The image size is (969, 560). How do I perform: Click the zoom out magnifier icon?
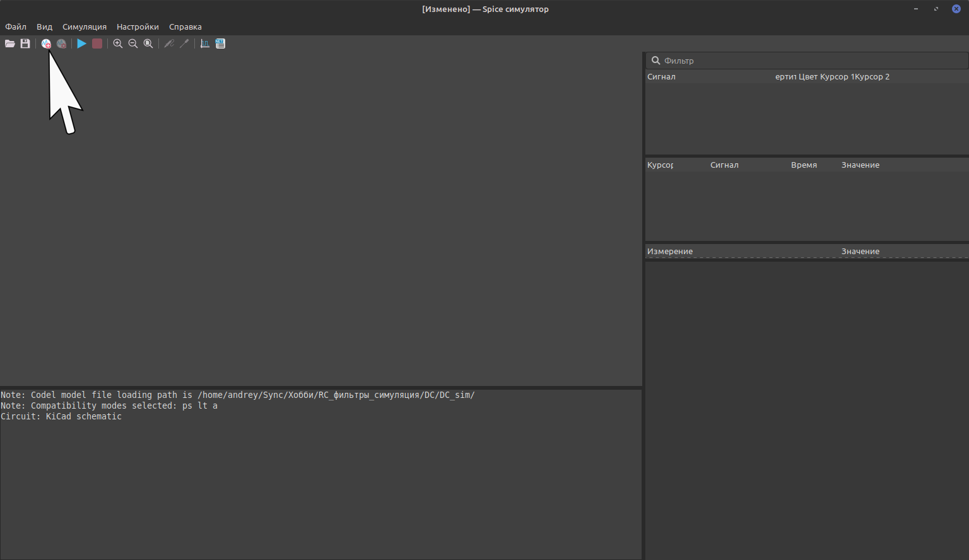(133, 44)
